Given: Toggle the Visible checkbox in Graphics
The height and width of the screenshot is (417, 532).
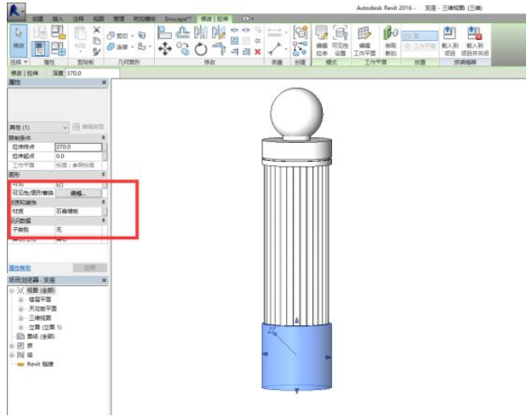Looking at the screenshot, I should click(x=60, y=184).
